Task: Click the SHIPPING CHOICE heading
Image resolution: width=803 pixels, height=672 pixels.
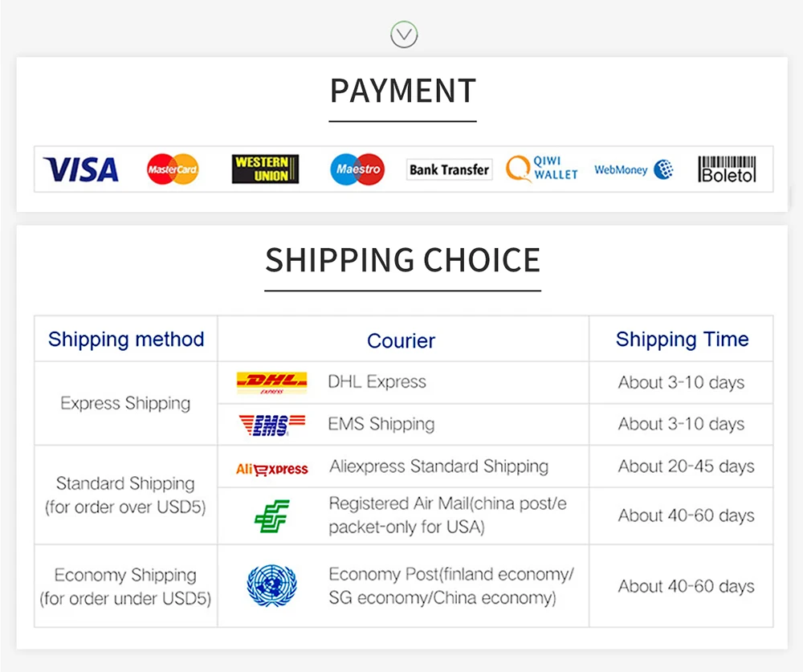Action: pyautogui.click(x=402, y=260)
